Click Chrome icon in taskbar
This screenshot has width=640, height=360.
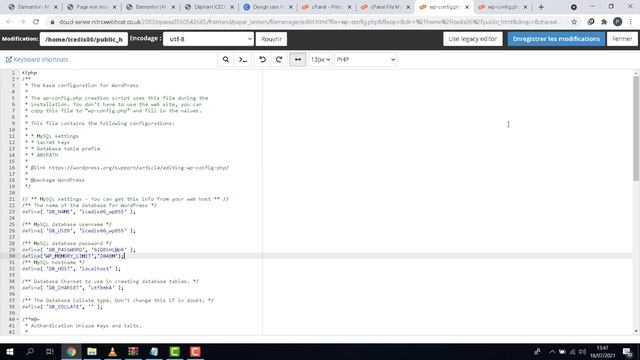point(71,351)
